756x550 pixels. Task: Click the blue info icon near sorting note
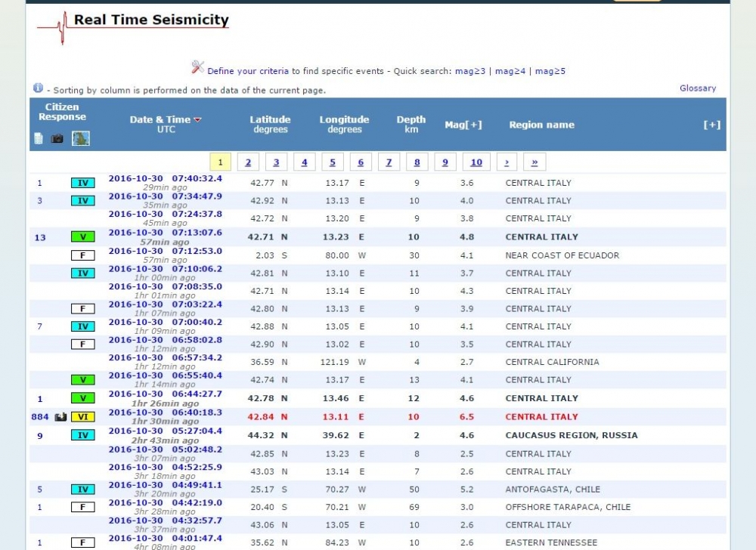point(38,88)
